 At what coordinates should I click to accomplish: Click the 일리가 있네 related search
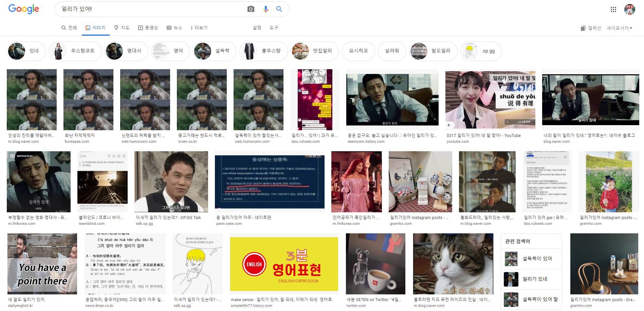(531, 279)
